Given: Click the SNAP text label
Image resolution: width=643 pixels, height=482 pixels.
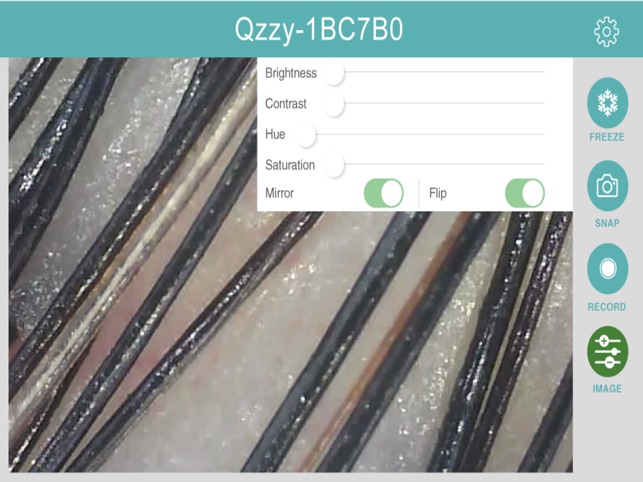Looking at the screenshot, I should click(x=607, y=223).
